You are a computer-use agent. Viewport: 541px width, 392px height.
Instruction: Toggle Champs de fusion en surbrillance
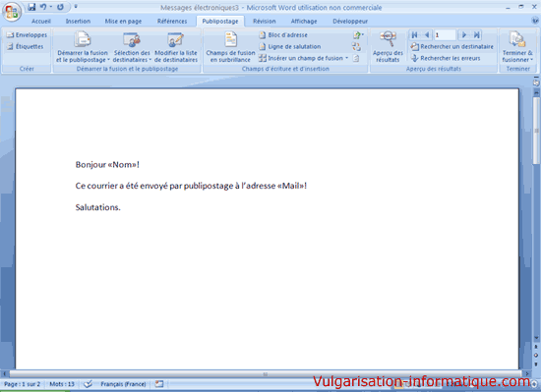(230, 47)
